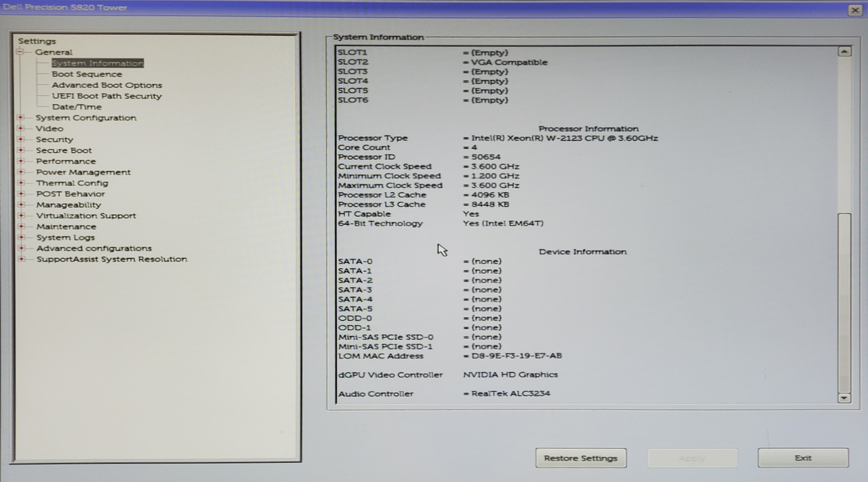Expand the POST Behavior node
Viewport: 868px width, 482px height.
[x=21, y=194]
